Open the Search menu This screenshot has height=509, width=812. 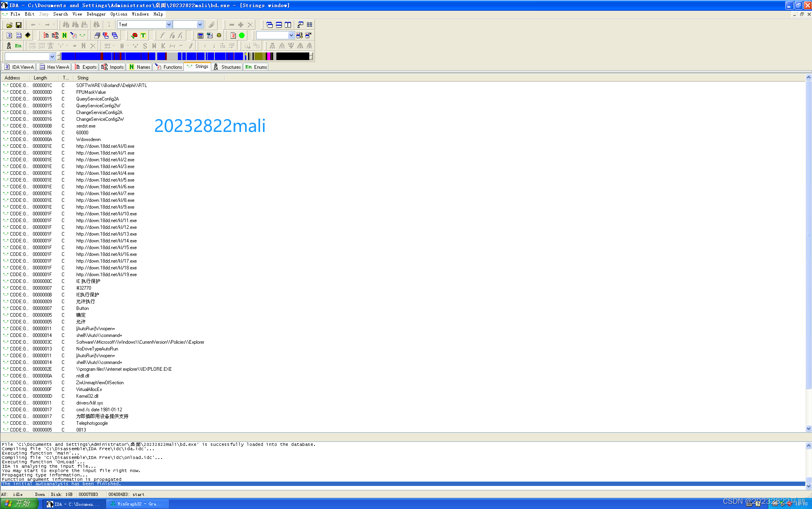(x=60, y=14)
